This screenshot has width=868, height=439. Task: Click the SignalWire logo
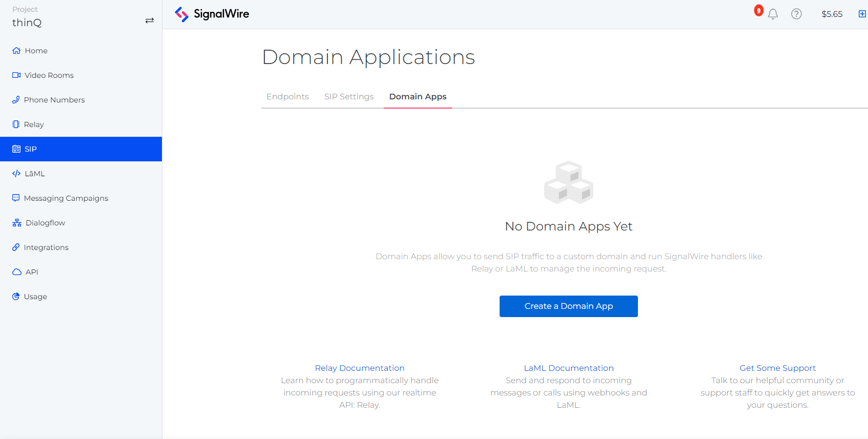pyautogui.click(x=212, y=14)
